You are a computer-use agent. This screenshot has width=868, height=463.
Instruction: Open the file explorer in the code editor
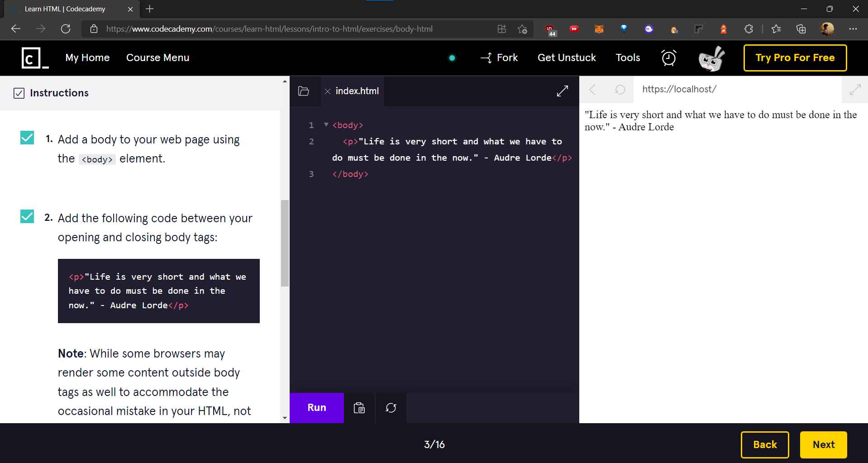(303, 91)
